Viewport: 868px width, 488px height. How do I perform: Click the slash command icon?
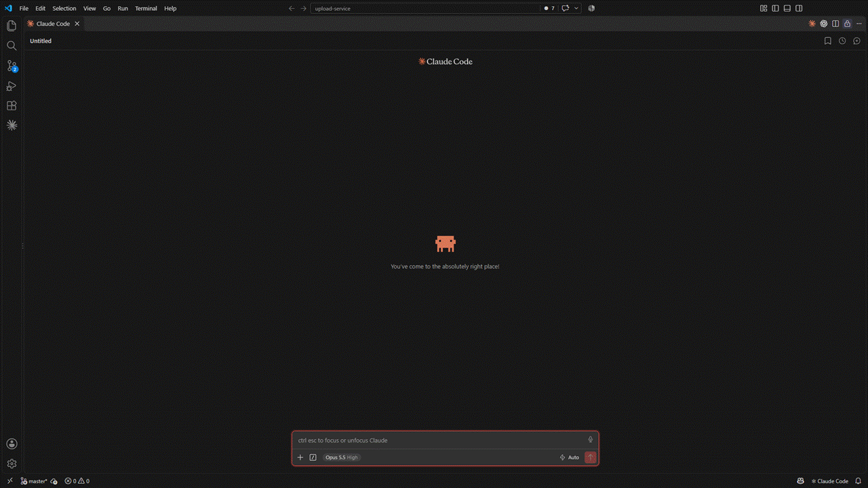click(313, 457)
